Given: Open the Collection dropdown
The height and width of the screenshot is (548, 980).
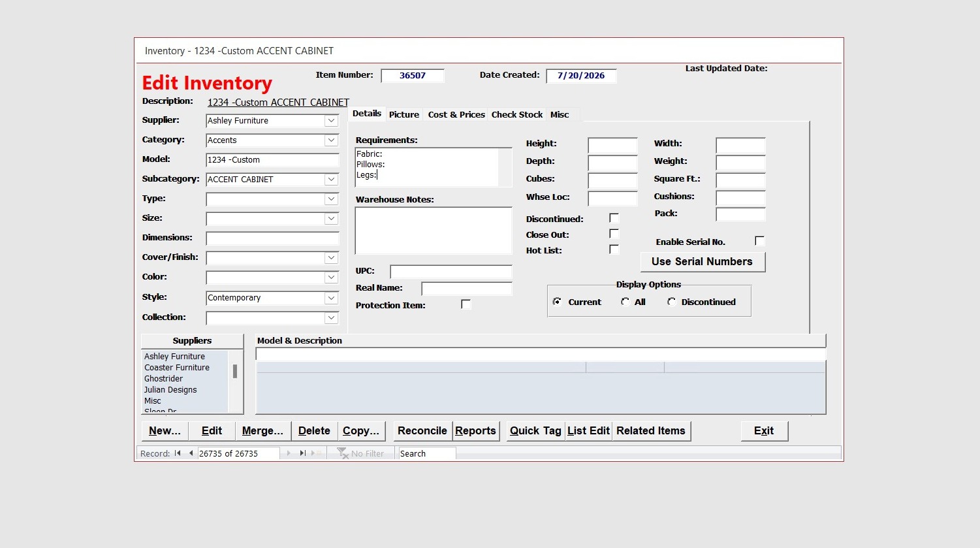Looking at the screenshot, I should 332,318.
